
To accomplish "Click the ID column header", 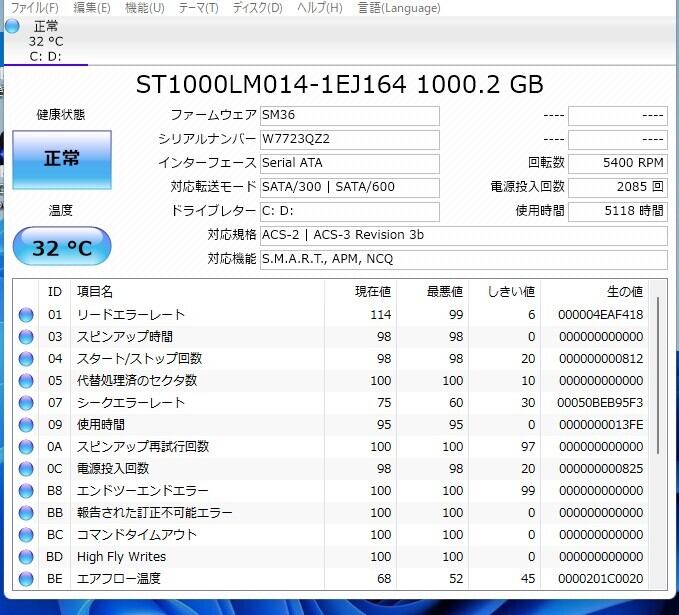I will coord(55,291).
